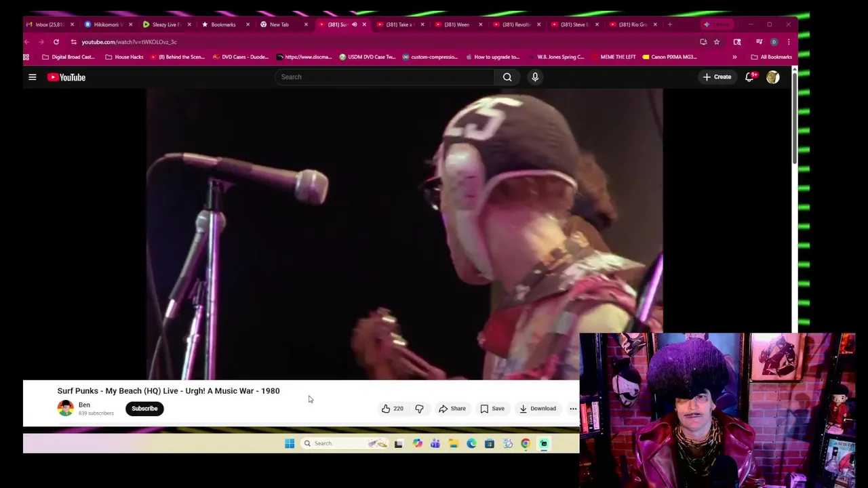Image resolution: width=868 pixels, height=488 pixels.
Task: Click the Surf Punks video title text
Action: point(168,391)
